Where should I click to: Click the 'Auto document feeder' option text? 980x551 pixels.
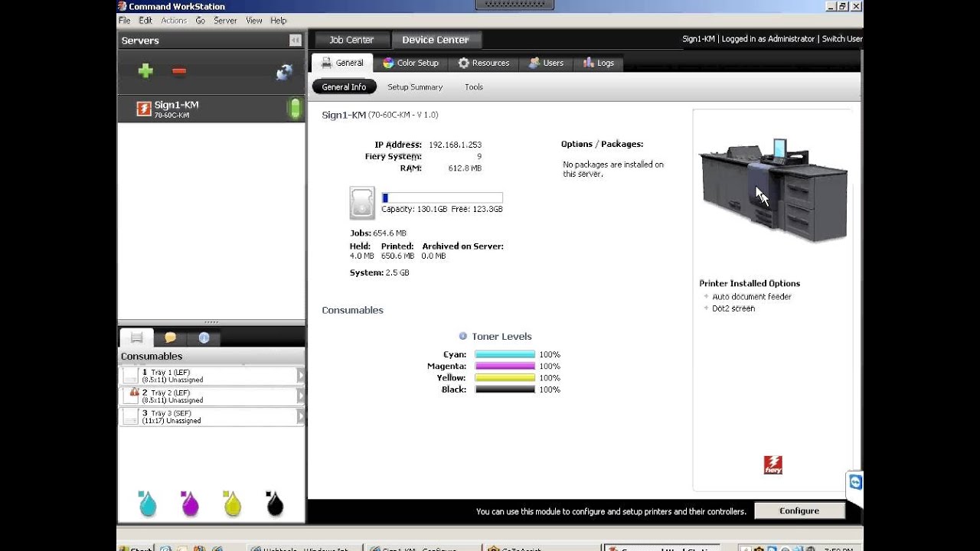[752, 297]
